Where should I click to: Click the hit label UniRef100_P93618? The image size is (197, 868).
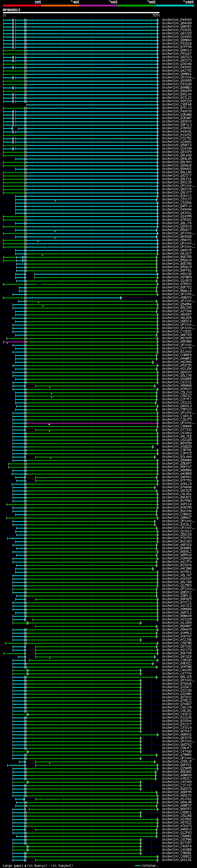click(177, 43)
